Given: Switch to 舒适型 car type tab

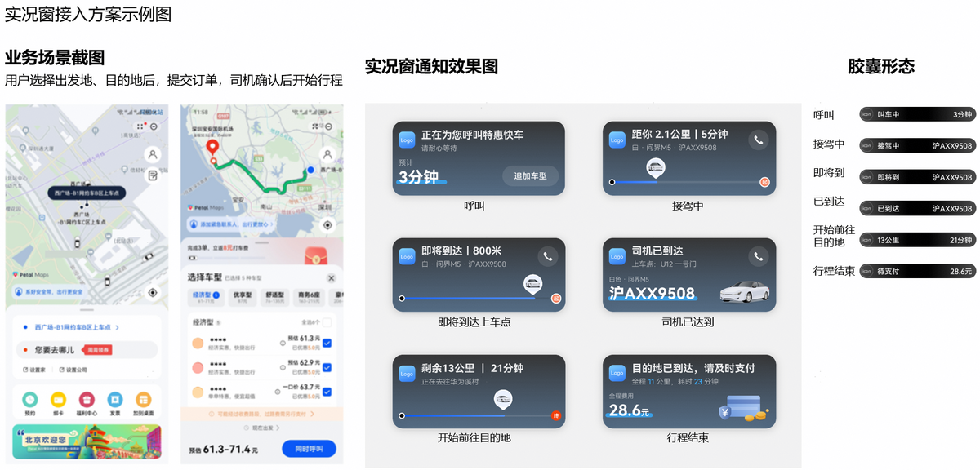Looking at the screenshot, I should (x=277, y=297).
